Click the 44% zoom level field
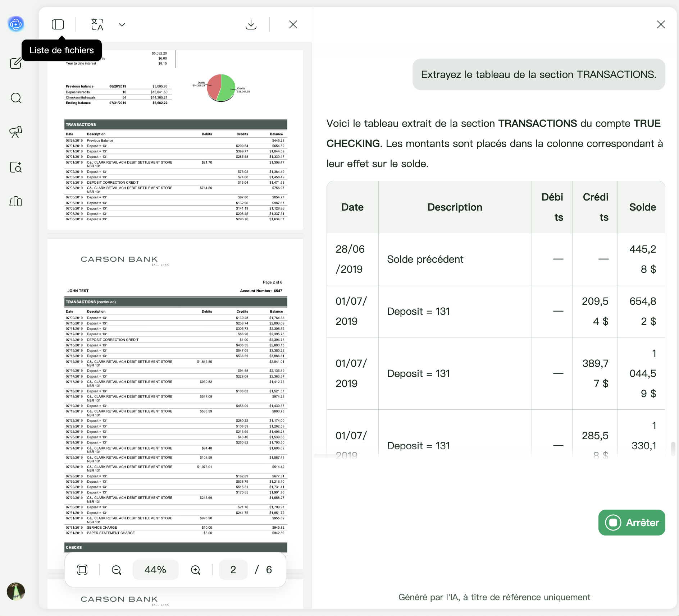 pos(155,570)
